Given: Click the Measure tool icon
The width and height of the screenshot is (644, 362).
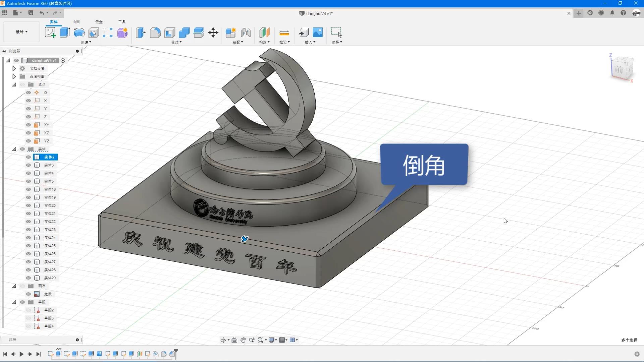Looking at the screenshot, I should coord(284,33).
